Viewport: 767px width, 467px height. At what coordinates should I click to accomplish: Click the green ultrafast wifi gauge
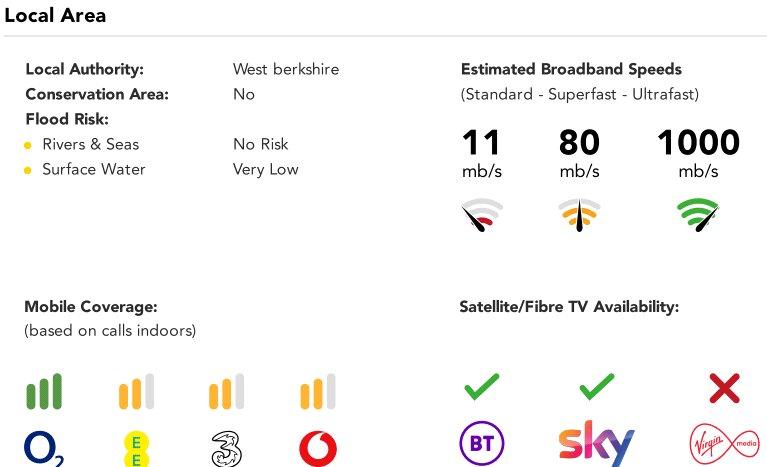698,214
